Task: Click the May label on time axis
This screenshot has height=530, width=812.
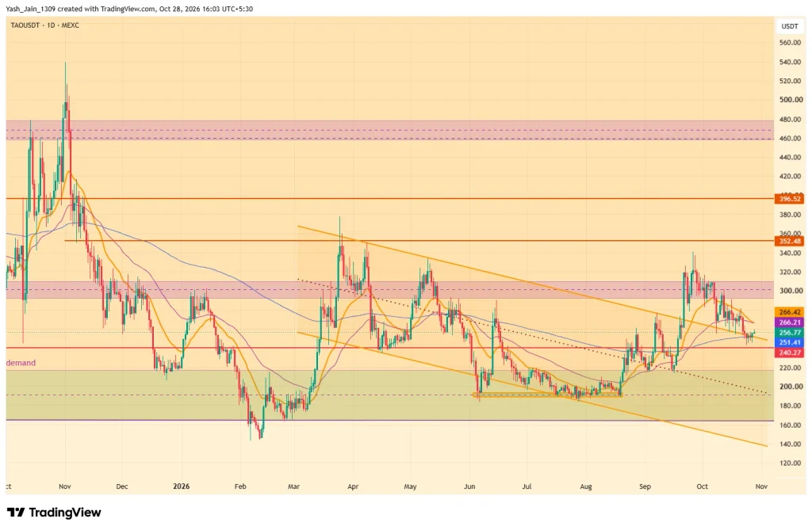Action: pos(410,486)
